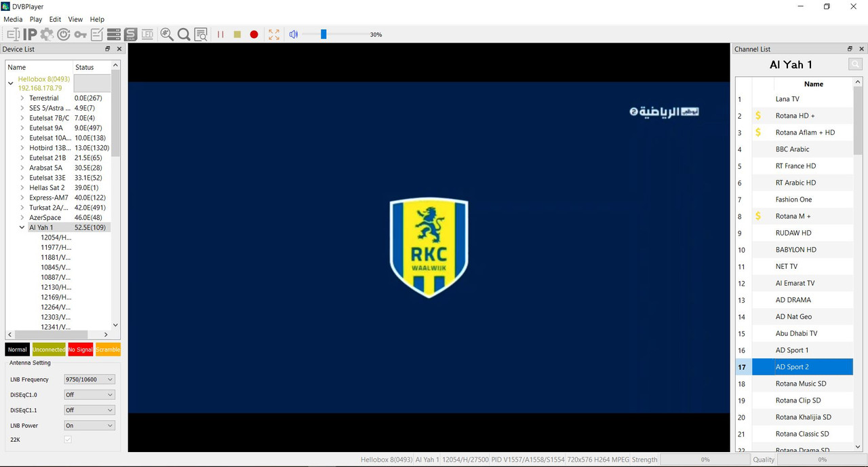This screenshot has width=868, height=467.
Task: Expand the Terrestrial tree node
Action: click(x=22, y=98)
